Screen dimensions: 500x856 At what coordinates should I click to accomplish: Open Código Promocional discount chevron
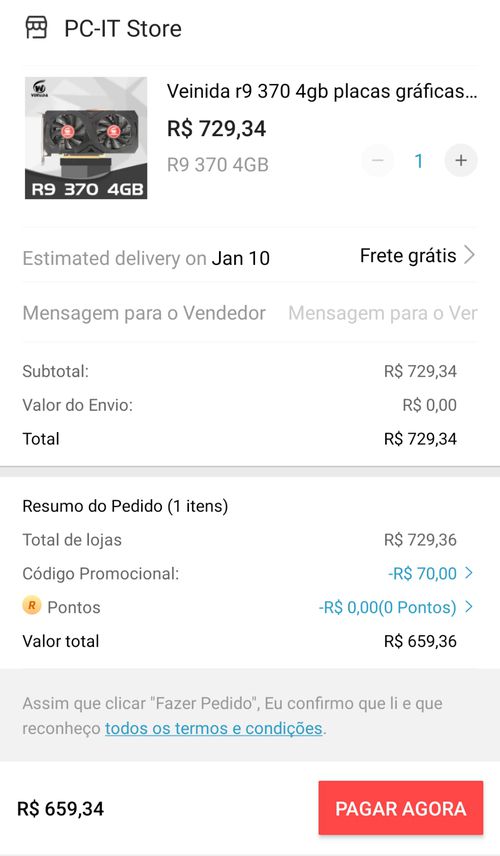[469, 573]
